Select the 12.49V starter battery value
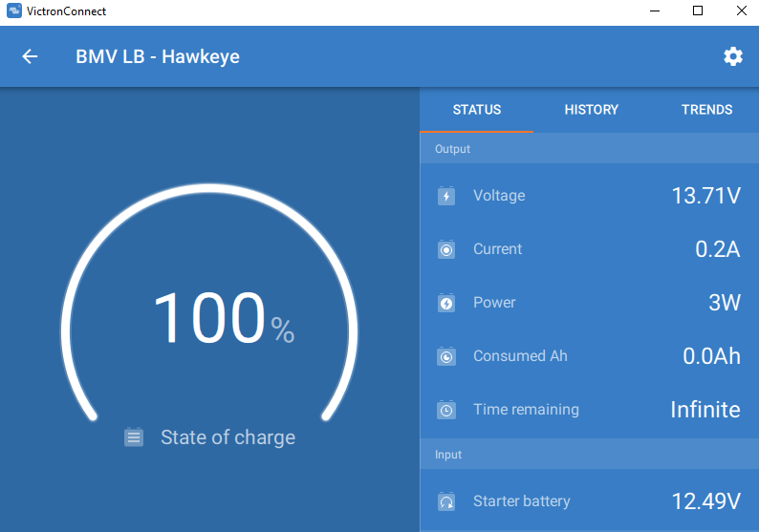This screenshot has height=532, width=759. click(x=706, y=501)
